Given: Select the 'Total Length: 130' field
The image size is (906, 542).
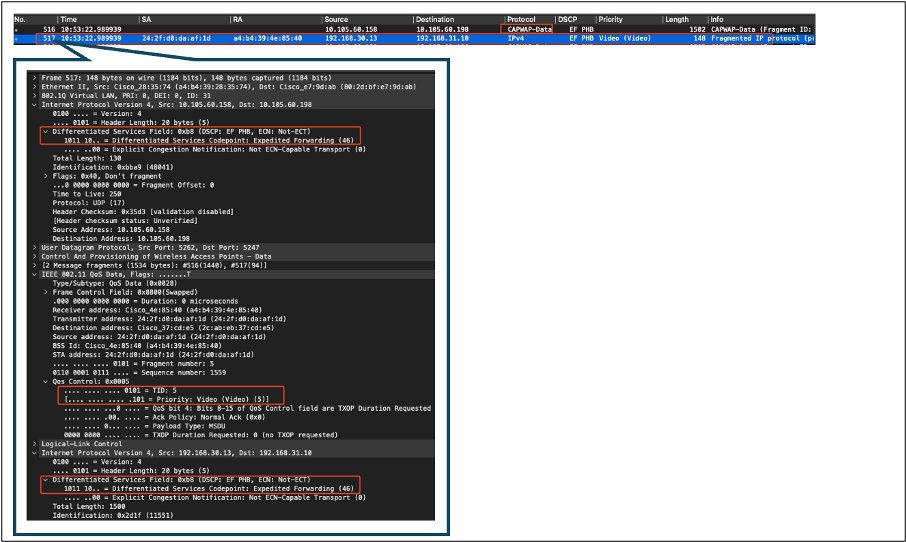Looking at the screenshot, I should pyautogui.click(x=87, y=158).
